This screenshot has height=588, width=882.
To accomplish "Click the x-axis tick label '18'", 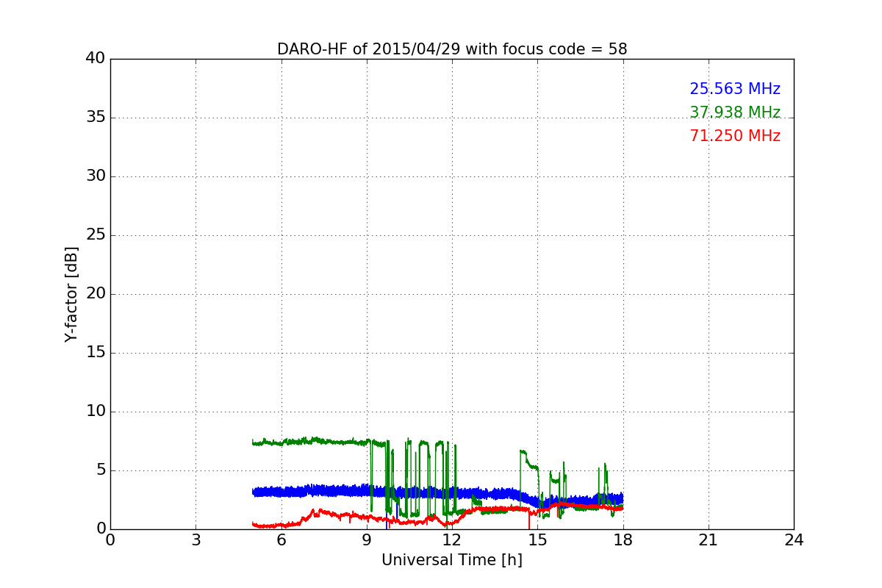I will (623, 540).
